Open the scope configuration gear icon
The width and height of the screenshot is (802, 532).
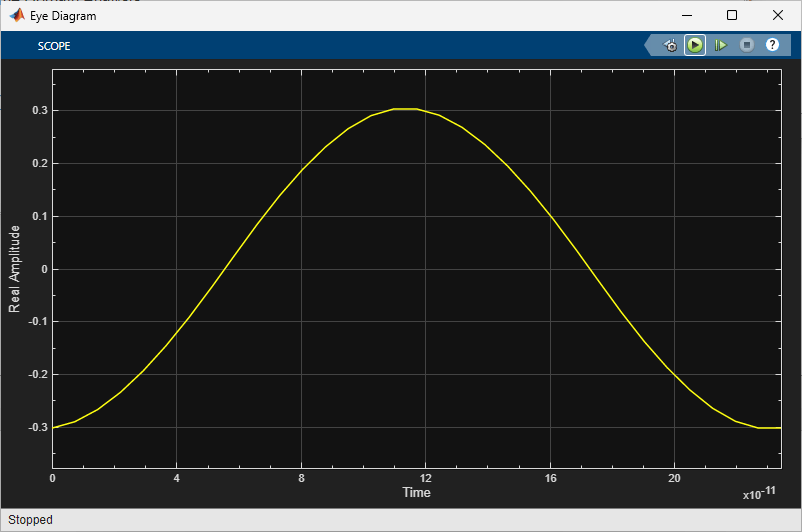671,46
